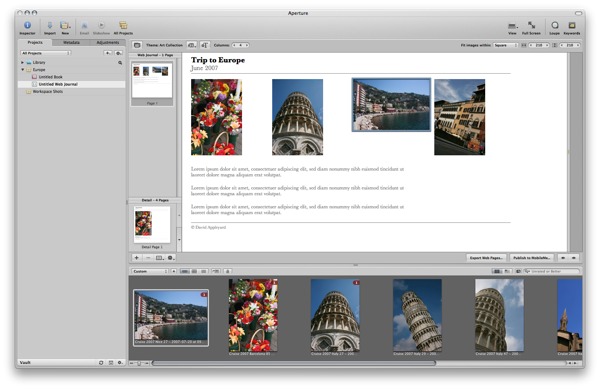Increase the Columns count
The height and width of the screenshot is (389, 600).
pyautogui.click(x=247, y=45)
